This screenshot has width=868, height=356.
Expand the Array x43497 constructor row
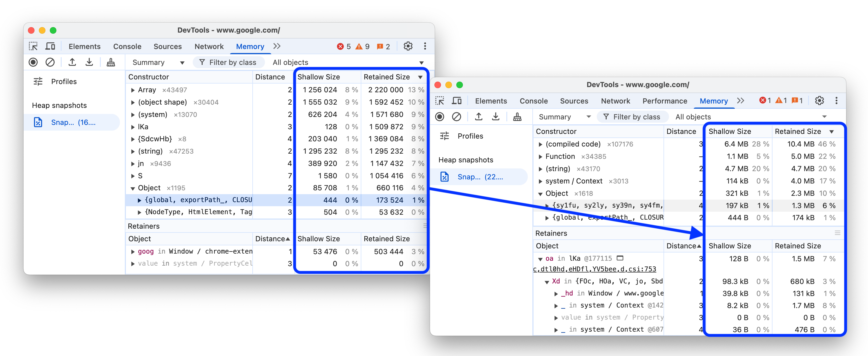click(131, 90)
